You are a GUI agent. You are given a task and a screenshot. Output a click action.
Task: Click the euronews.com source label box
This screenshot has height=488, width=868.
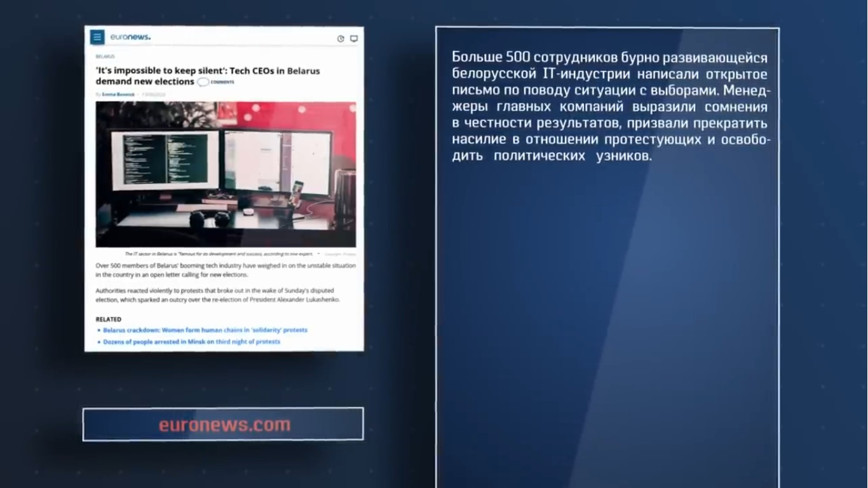(x=223, y=424)
